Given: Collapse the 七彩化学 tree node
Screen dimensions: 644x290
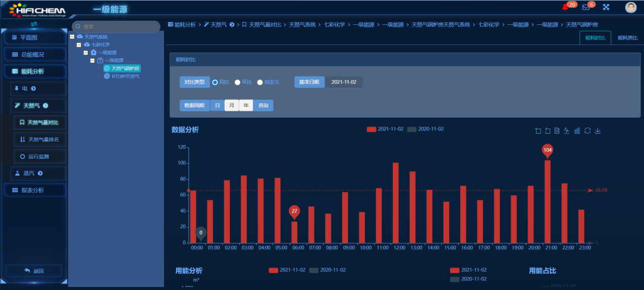Looking at the screenshot, I should tap(79, 45).
